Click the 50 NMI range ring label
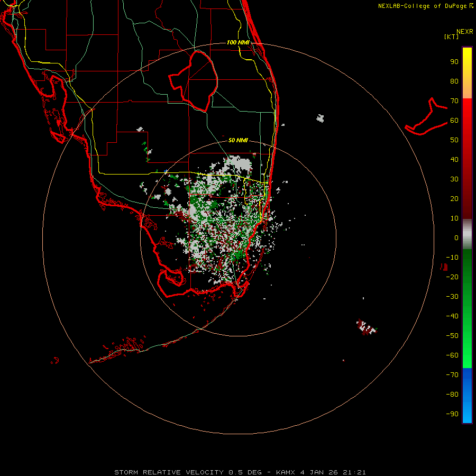 [238, 140]
